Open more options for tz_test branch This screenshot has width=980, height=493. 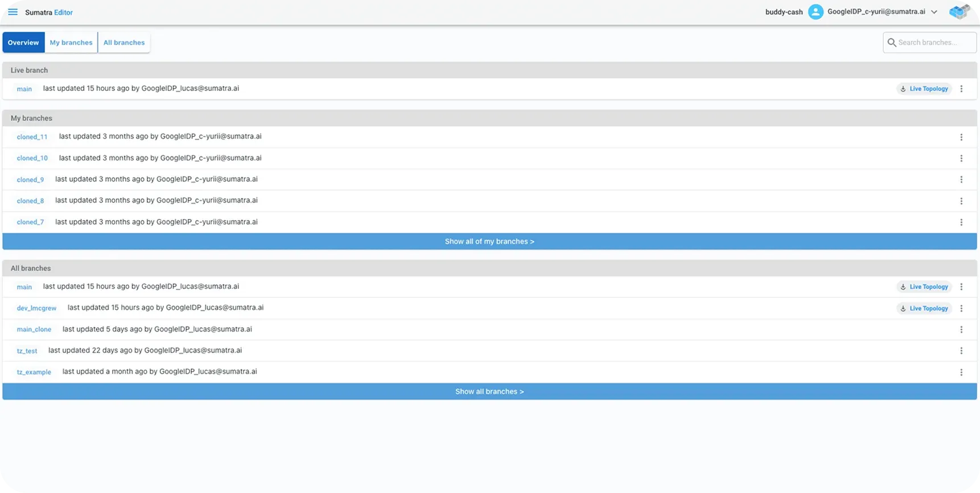pos(961,351)
